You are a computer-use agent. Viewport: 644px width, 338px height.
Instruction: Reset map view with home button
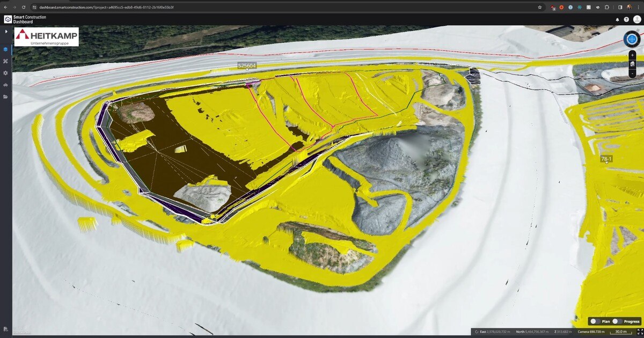click(633, 64)
